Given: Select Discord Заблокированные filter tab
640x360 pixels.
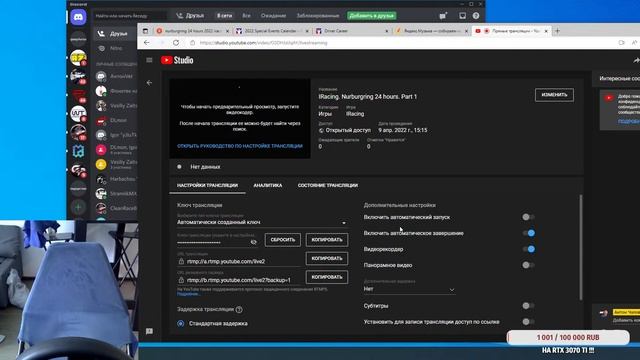Looking at the screenshot, I should click(318, 16).
